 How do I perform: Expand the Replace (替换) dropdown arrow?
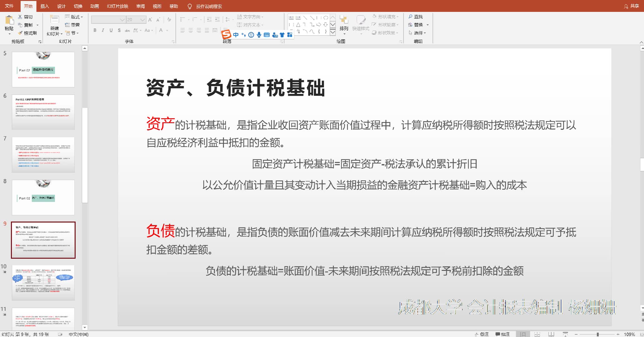coord(428,25)
